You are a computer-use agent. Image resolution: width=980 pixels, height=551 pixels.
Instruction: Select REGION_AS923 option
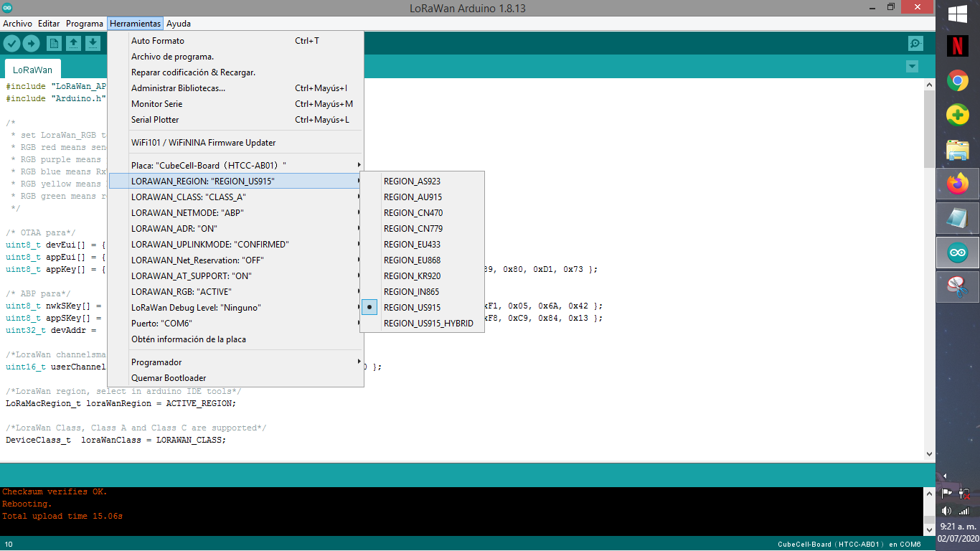click(423, 182)
